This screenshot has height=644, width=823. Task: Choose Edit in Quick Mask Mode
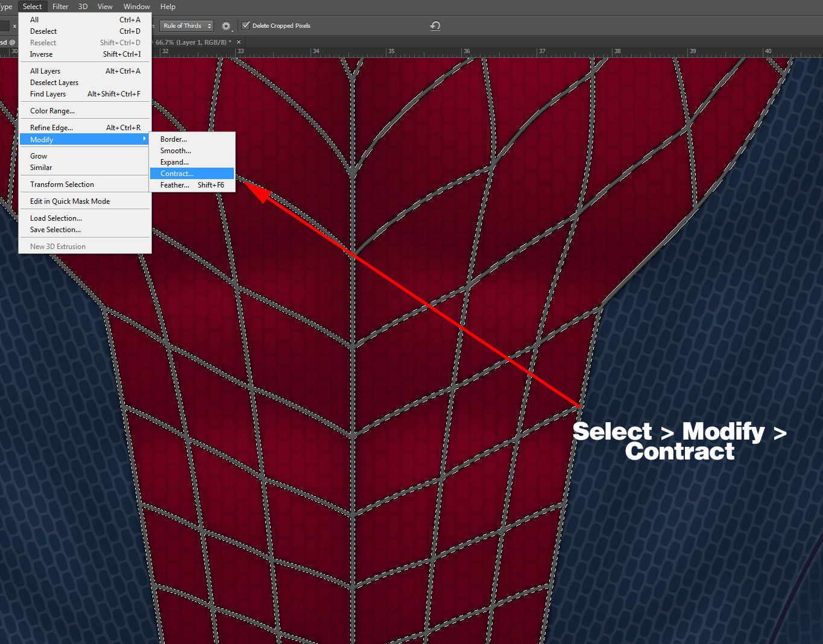point(85,201)
